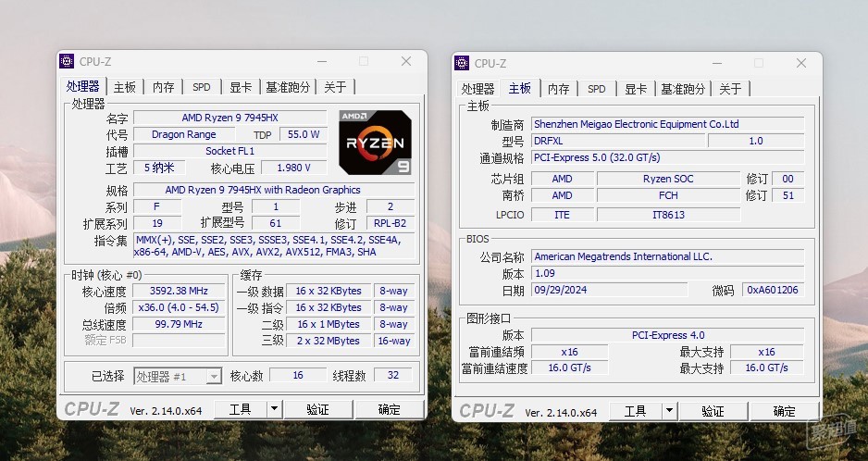Click the DRFXL motherboard model value
The image size is (868, 461).
point(618,141)
